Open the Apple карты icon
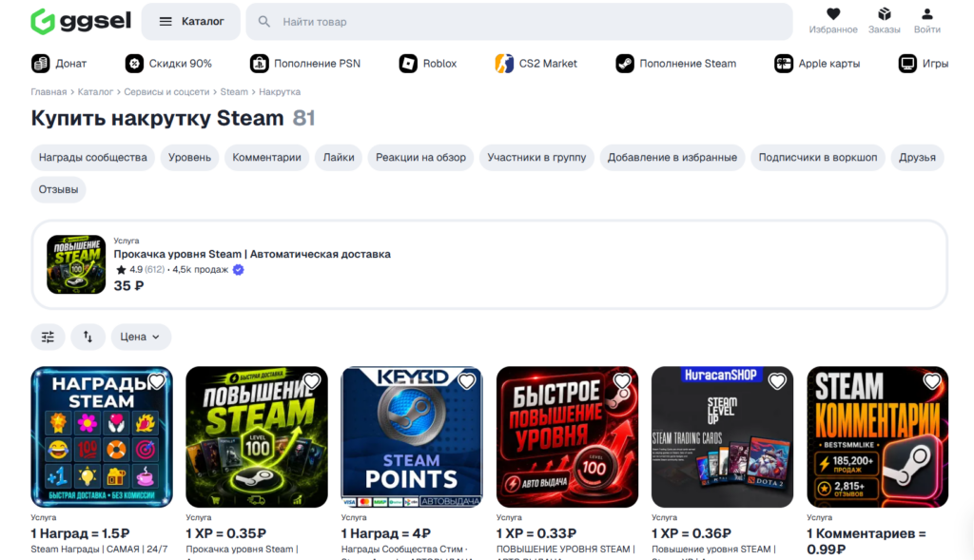 (784, 64)
